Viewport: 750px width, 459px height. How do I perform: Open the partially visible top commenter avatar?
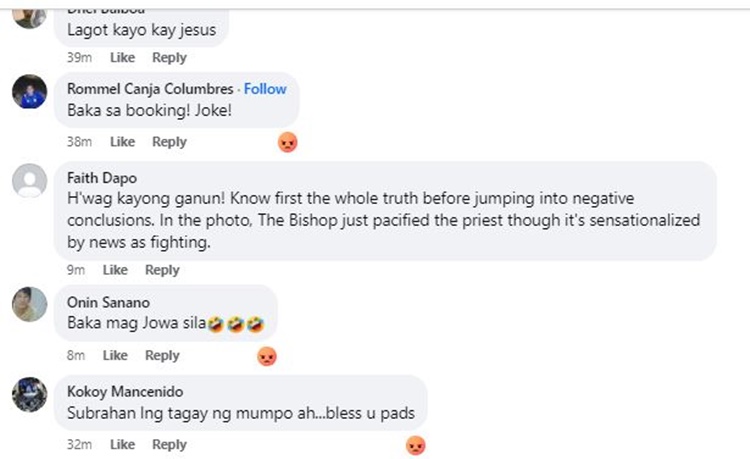pos(30,18)
